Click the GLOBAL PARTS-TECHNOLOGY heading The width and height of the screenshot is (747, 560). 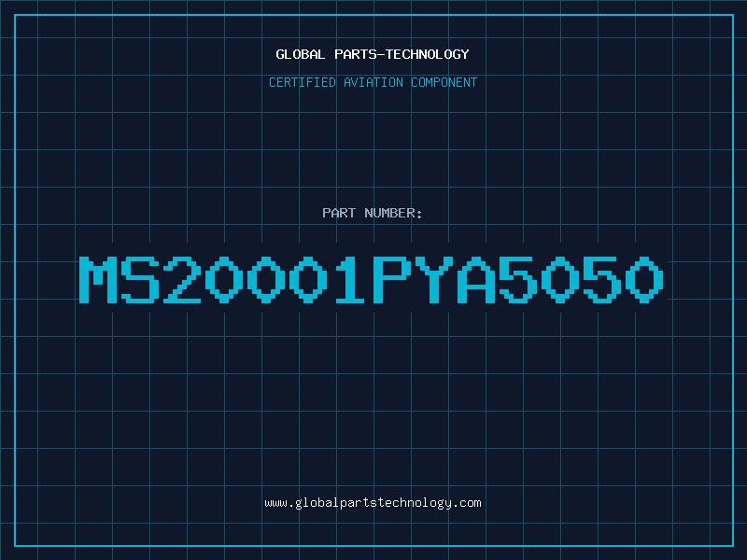click(373, 54)
